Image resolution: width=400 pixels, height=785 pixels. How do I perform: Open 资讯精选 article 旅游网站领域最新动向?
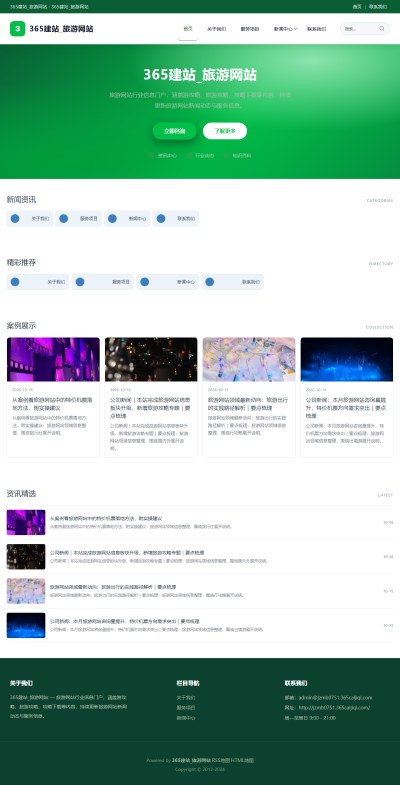pyautogui.click(x=113, y=587)
